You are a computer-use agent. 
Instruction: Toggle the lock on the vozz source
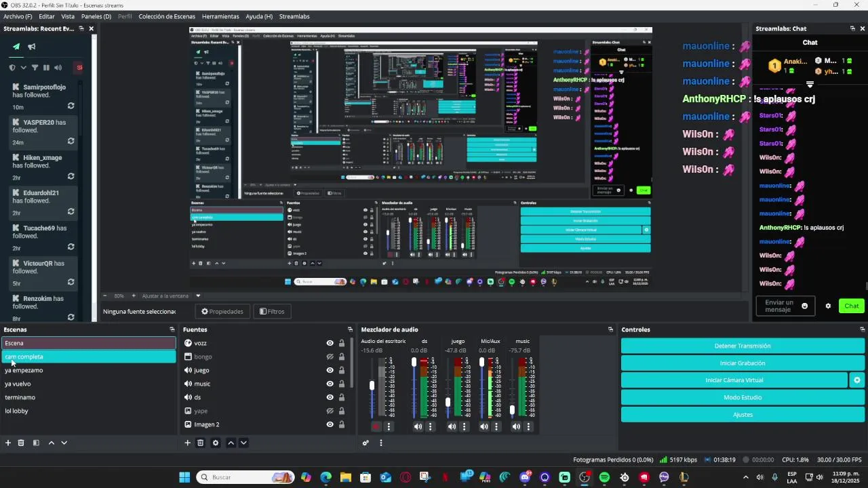coord(342,343)
